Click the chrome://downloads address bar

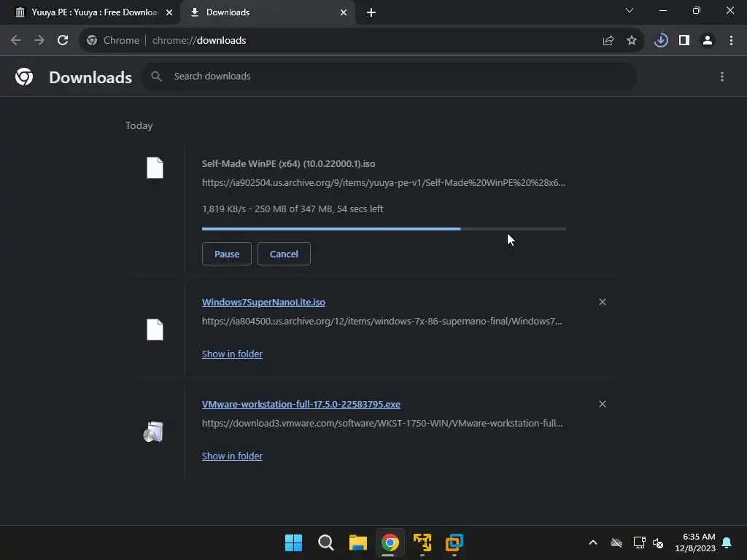[362, 41]
